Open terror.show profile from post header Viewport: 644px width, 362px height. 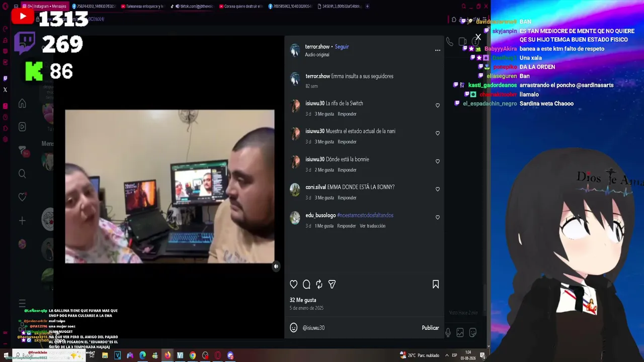point(317,47)
